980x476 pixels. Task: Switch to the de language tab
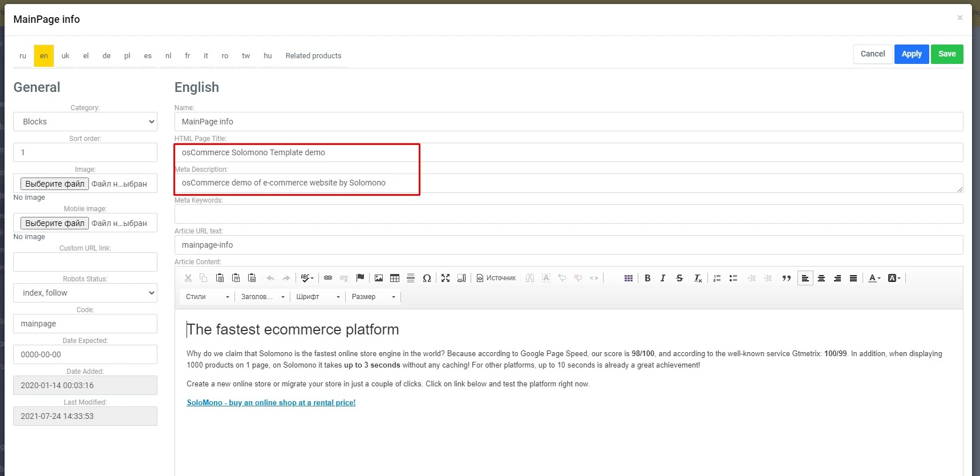[x=107, y=56]
